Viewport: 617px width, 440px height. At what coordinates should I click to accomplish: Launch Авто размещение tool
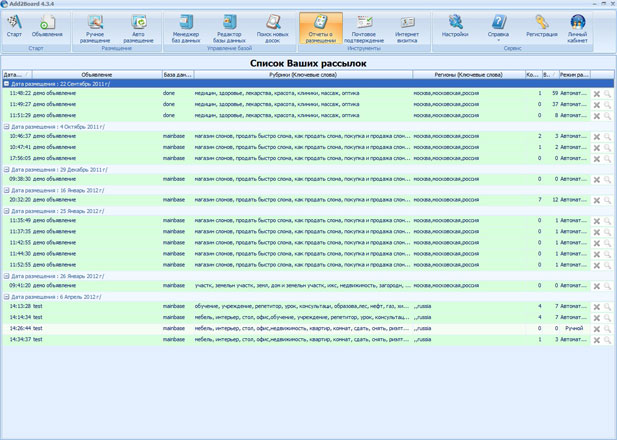point(139,28)
